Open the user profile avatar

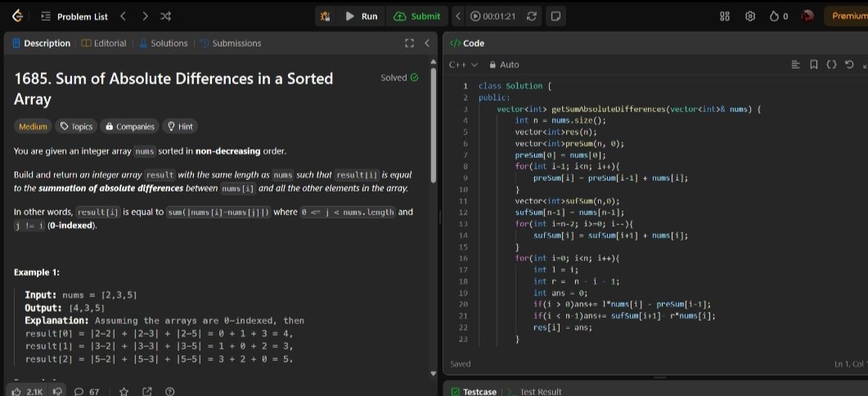pos(807,16)
